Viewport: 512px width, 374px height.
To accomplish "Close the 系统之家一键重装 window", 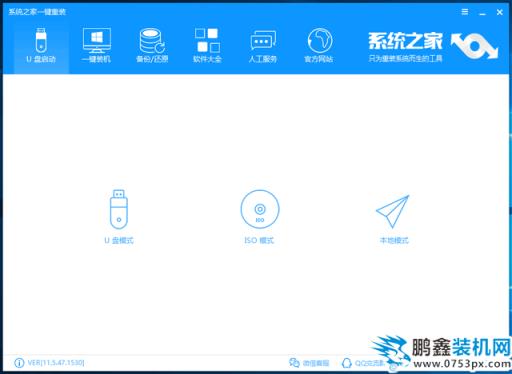I will (x=500, y=12).
